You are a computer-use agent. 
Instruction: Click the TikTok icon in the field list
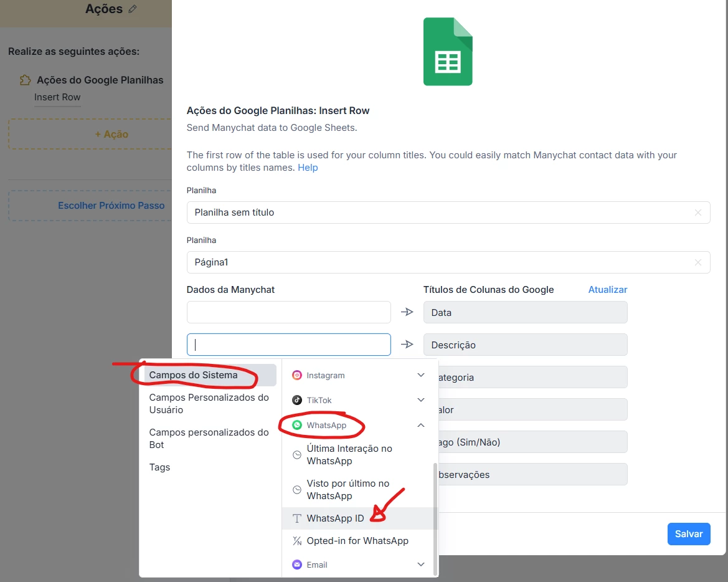tap(297, 400)
